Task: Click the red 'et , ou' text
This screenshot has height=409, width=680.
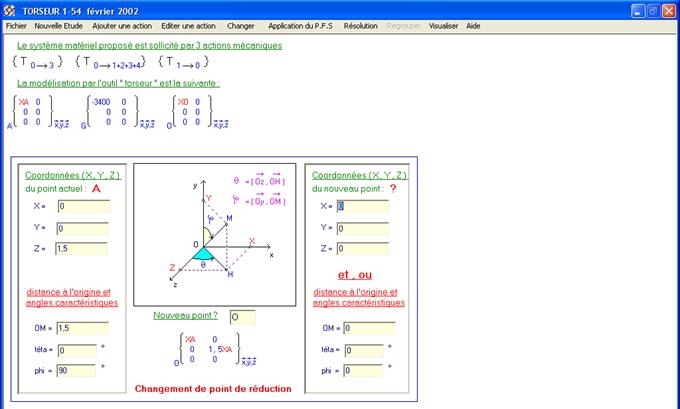Action: [355, 275]
